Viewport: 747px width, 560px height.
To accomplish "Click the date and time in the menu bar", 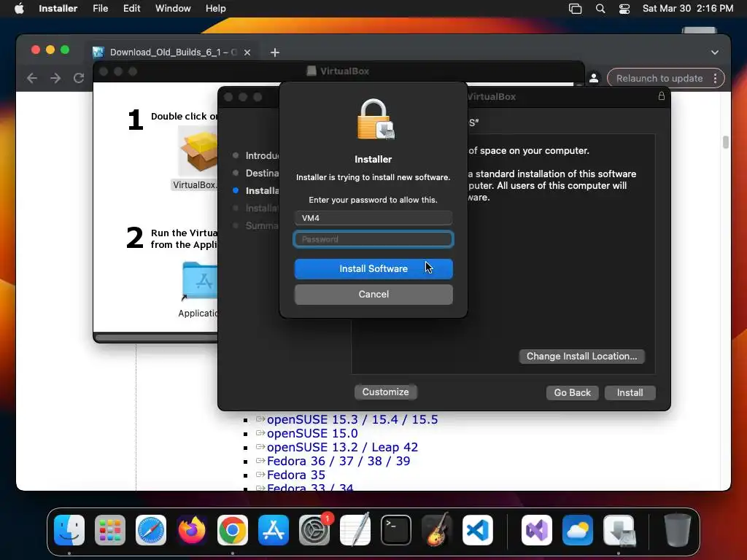I will tap(687, 9).
